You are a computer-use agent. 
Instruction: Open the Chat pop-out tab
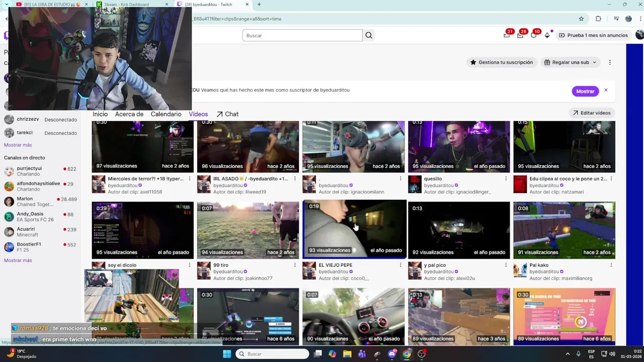[227, 114]
